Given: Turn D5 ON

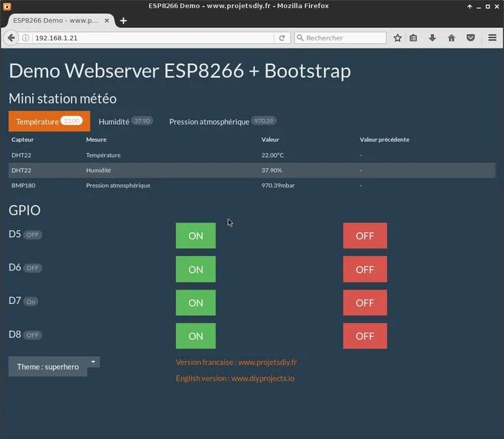Looking at the screenshot, I should pos(196,236).
